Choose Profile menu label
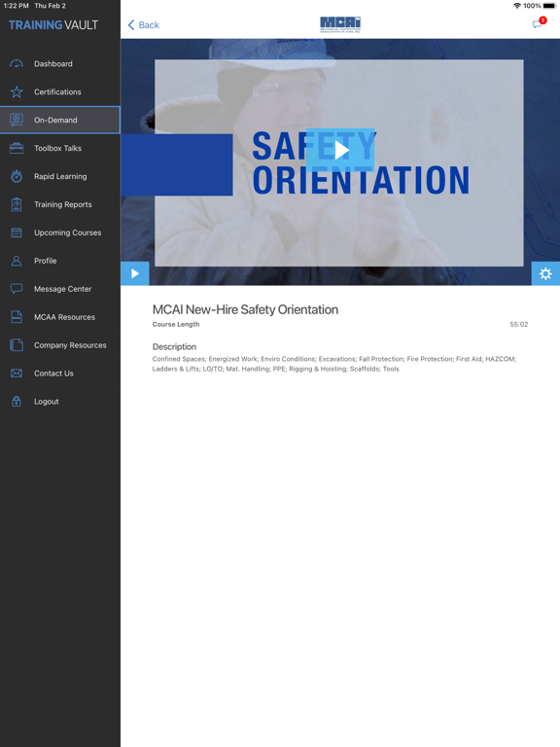The image size is (560, 747). click(x=46, y=261)
